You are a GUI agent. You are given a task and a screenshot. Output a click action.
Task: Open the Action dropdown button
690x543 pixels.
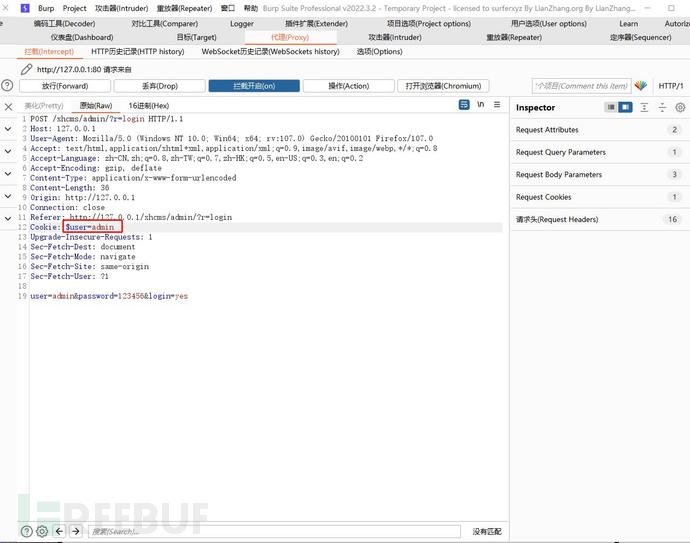(x=349, y=86)
